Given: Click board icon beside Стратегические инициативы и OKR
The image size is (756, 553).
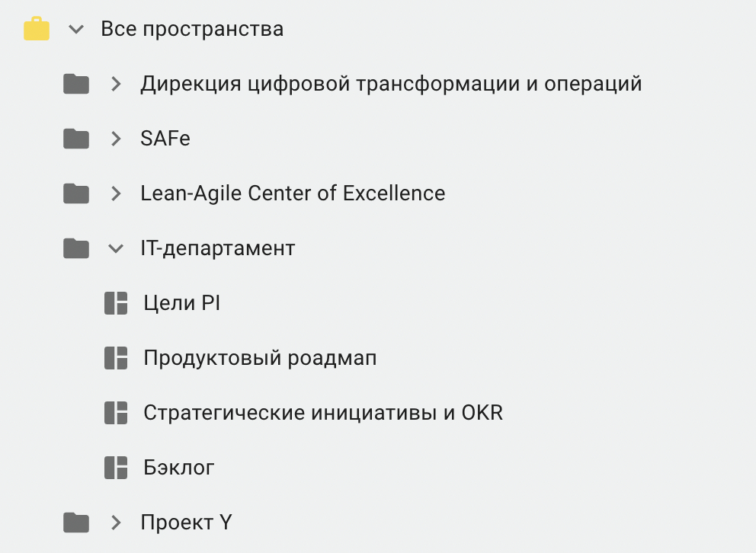Looking at the screenshot, I should (116, 413).
